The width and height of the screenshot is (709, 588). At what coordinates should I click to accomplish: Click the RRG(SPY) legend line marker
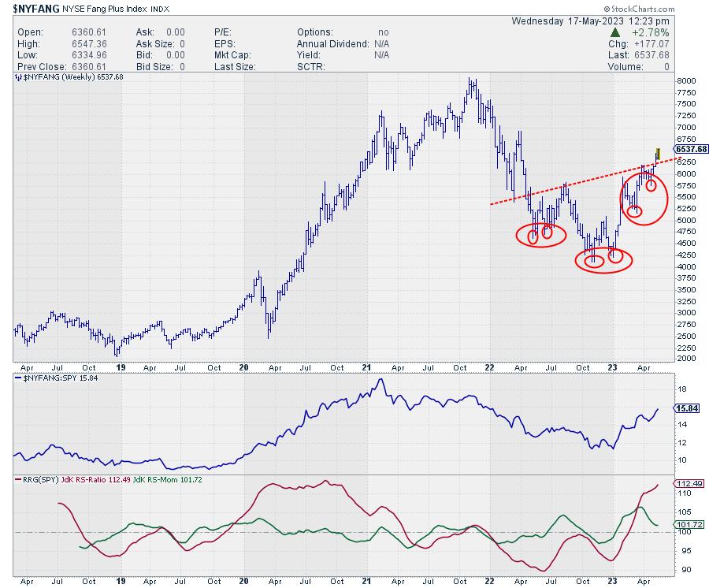pyautogui.click(x=18, y=480)
